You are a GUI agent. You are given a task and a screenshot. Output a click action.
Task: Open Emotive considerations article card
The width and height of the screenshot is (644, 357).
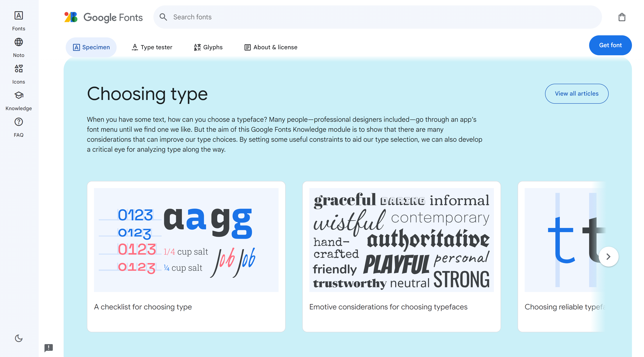(401, 256)
